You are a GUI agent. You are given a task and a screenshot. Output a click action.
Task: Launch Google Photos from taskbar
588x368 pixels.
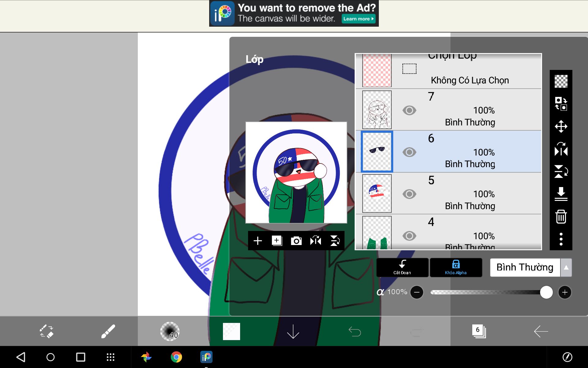coord(146,357)
